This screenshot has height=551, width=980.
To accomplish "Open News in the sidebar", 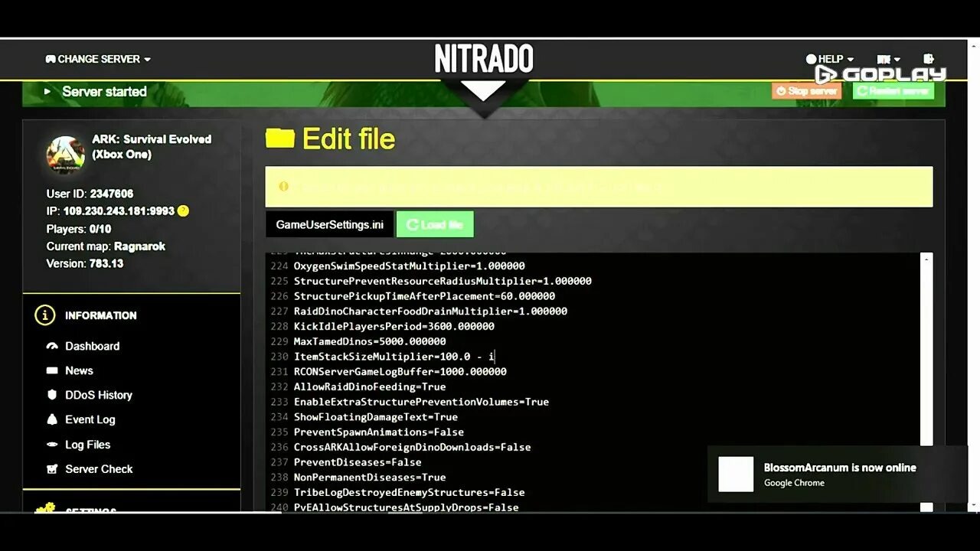I will coord(79,370).
